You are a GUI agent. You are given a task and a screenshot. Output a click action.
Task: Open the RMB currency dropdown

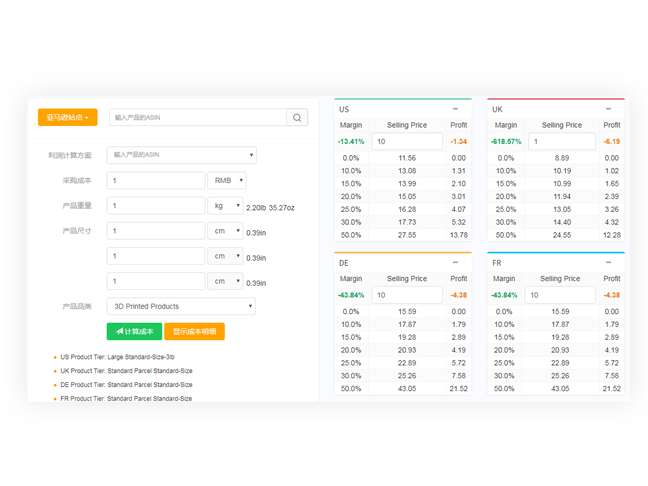[225, 181]
